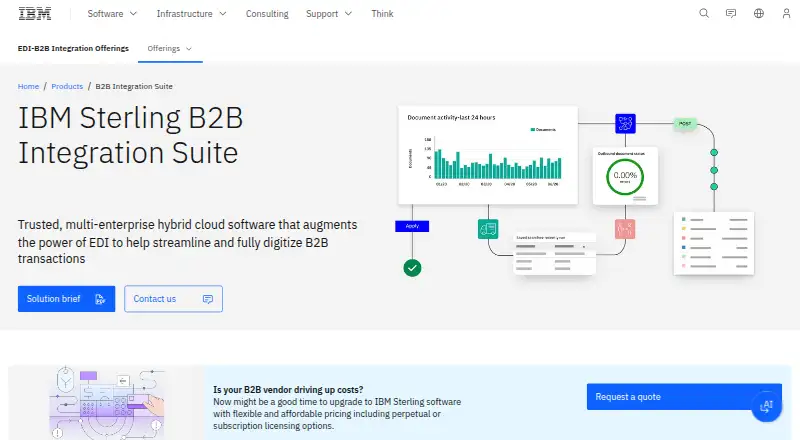Go to the IBM logo home link
Image resolution: width=800 pixels, height=440 pixels.
coord(35,14)
